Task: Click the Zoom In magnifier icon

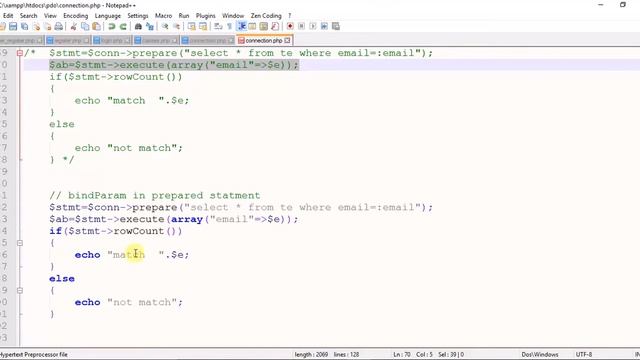Action: point(165,27)
